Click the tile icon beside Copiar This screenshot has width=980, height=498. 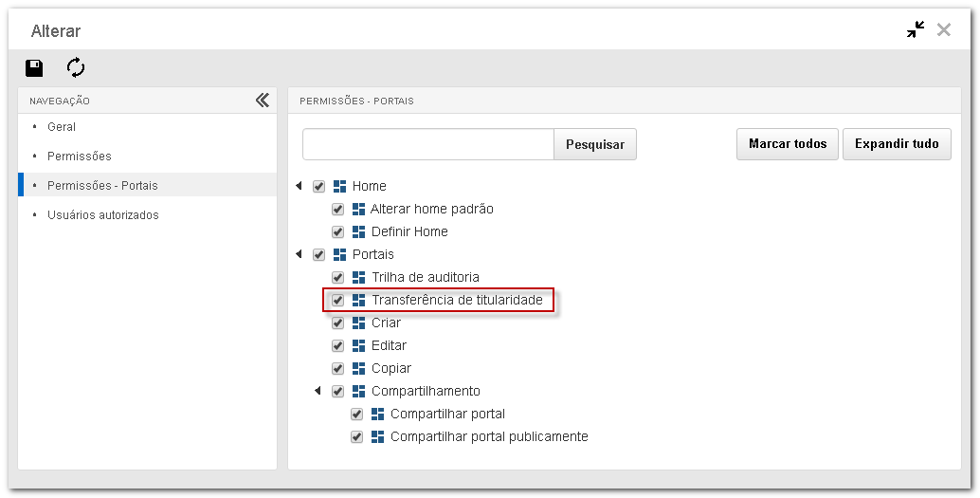pos(359,368)
